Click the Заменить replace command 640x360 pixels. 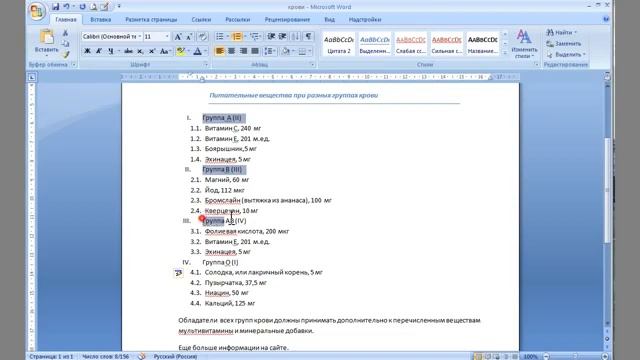point(563,43)
